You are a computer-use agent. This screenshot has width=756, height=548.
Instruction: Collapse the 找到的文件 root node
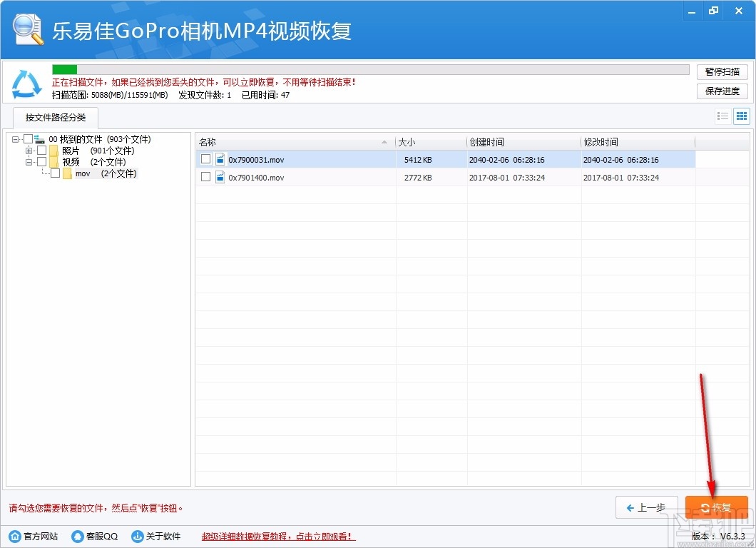[x=16, y=139]
